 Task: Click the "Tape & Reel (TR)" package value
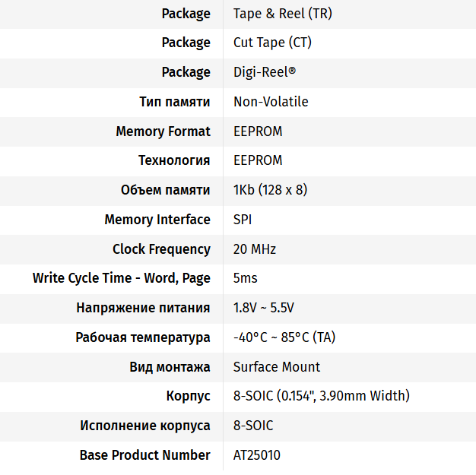coord(282,14)
